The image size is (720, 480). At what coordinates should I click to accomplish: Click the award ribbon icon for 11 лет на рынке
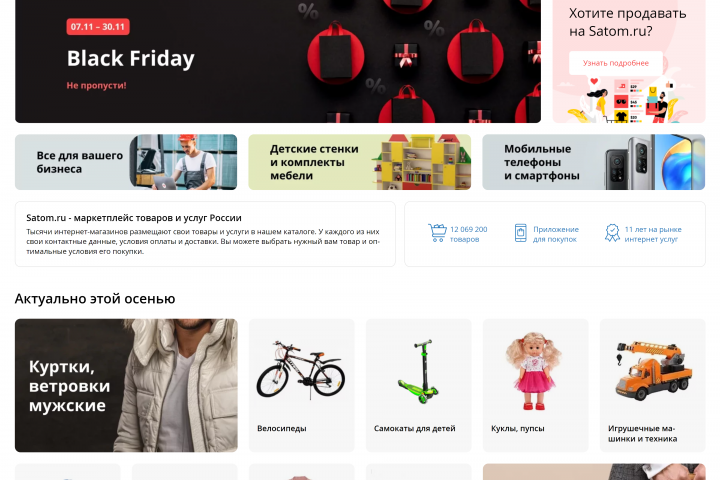[x=612, y=233]
